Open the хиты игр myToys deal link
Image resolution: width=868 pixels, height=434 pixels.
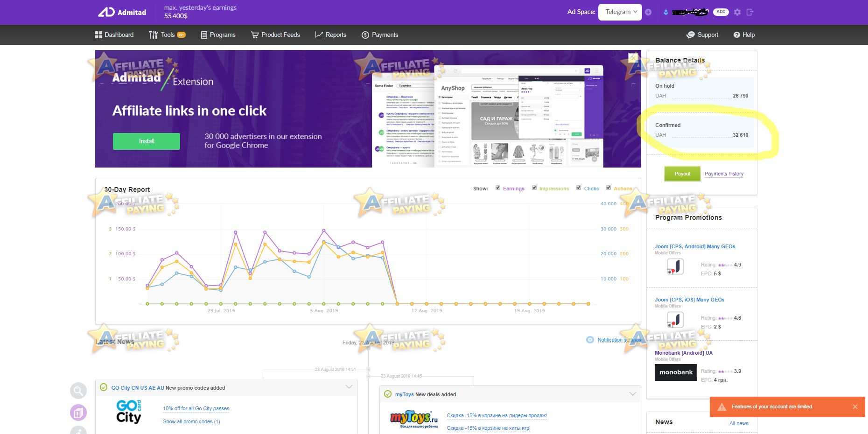pyautogui.click(x=489, y=428)
